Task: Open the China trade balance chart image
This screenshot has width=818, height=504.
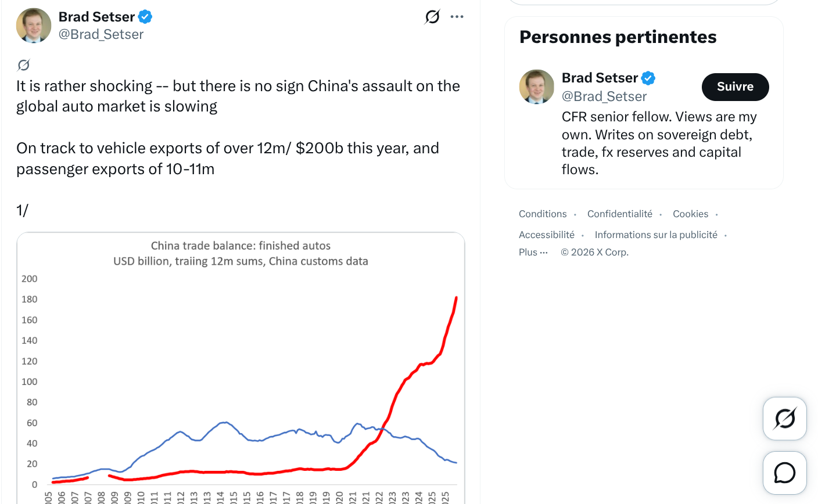Action: pyautogui.click(x=241, y=368)
